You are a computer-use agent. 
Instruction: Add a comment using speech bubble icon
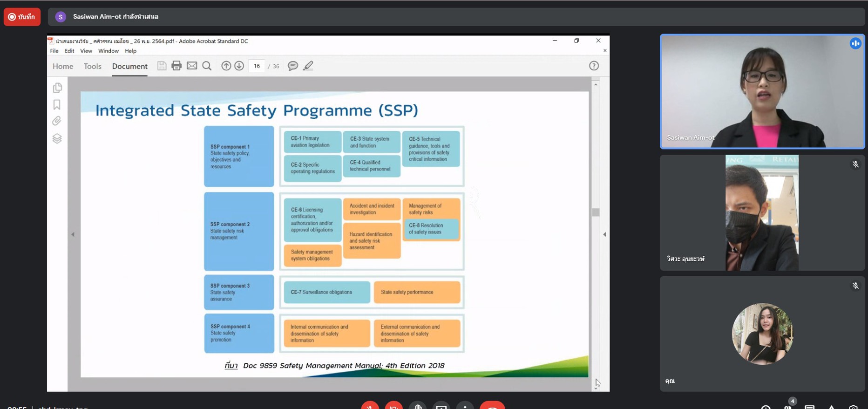point(293,66)
